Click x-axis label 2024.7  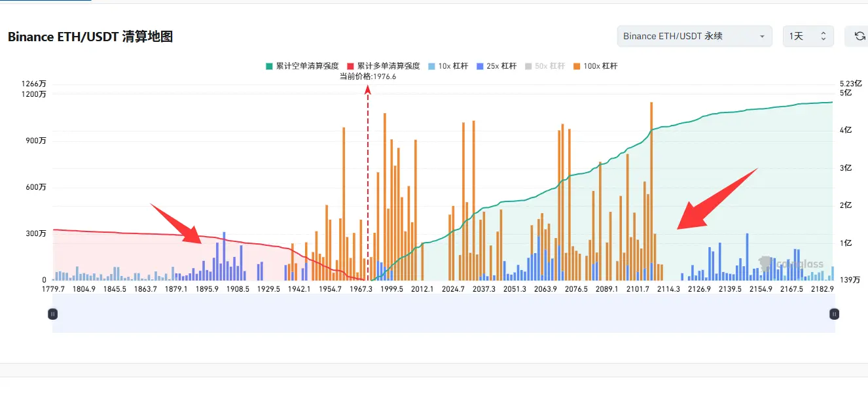[x=453, y=289]
